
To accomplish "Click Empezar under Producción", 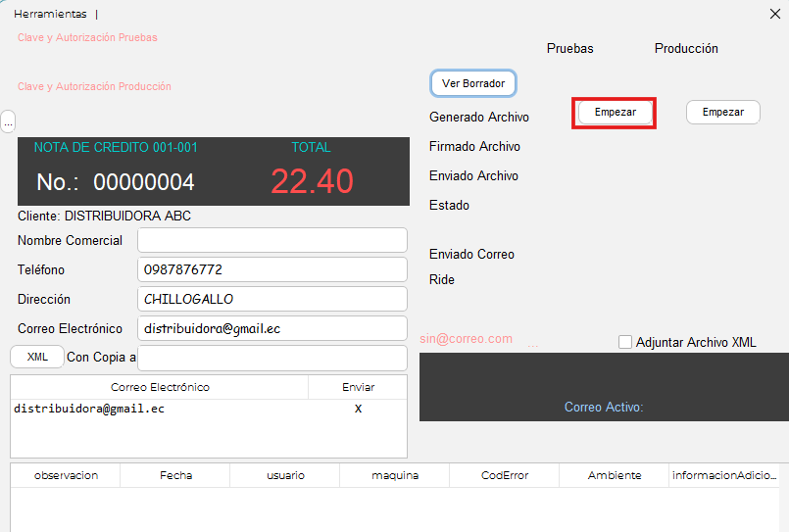I will (722, 113).
